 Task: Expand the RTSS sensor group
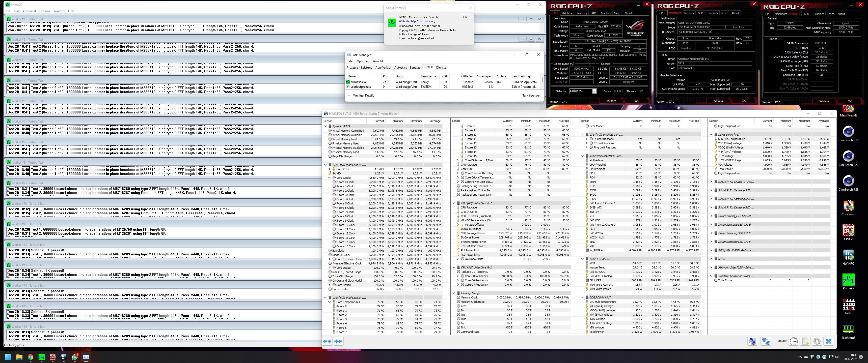[711, 259]
